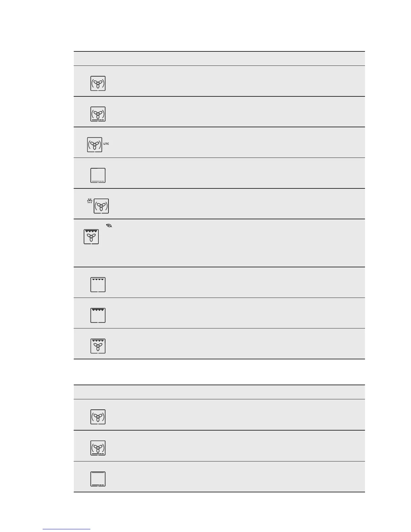Select upper table's fan icon with bottom heat line

pos(98,114)
